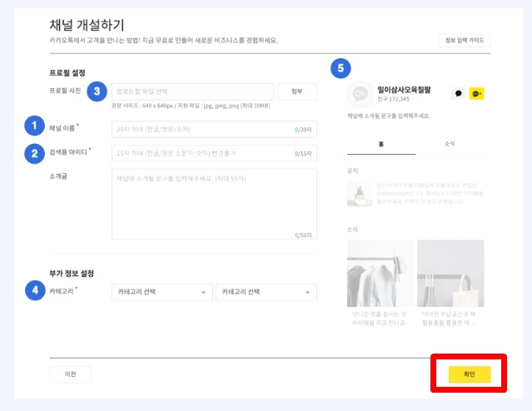This screenshot has height=411, width=532.
Task: Click the channel name 일이삼사오육칠팔 in preview
Action: click(x=404, y=90)
